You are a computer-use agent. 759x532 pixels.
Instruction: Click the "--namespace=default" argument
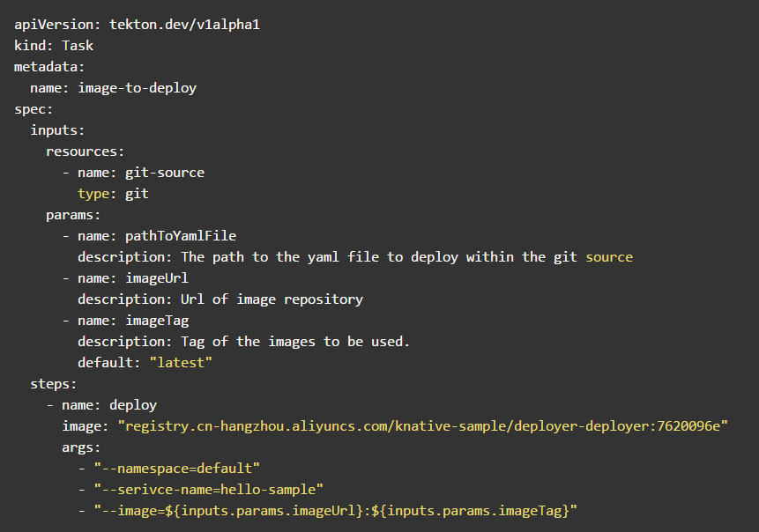pos(176,469)
